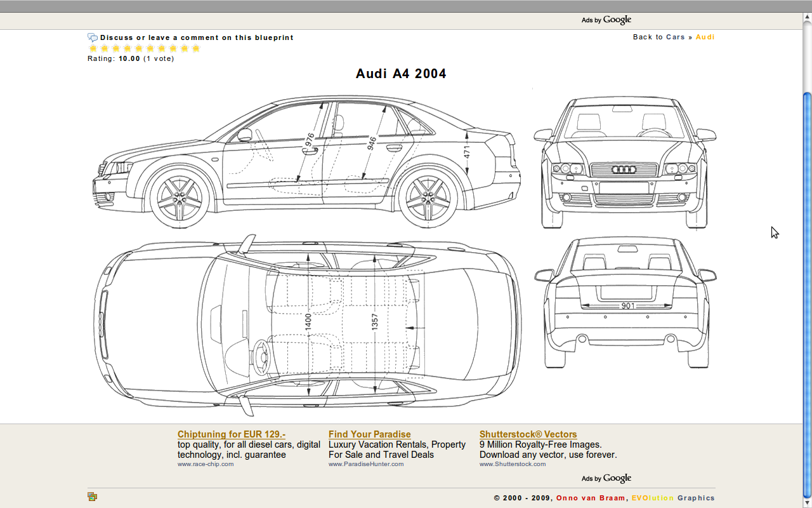The image size is (812, 508).
Task: Open the stacked pictures icon in the footer
Action: (x=93, y=497)
